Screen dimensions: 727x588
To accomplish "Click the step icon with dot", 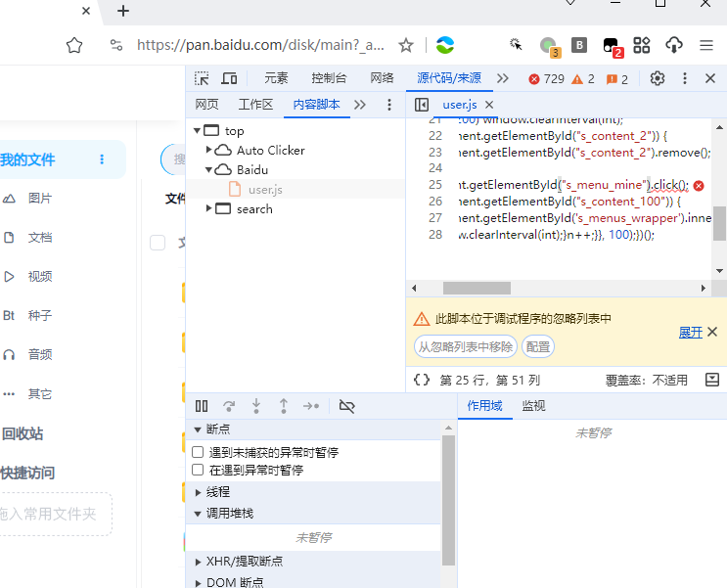I will click(x=311, y=406).
